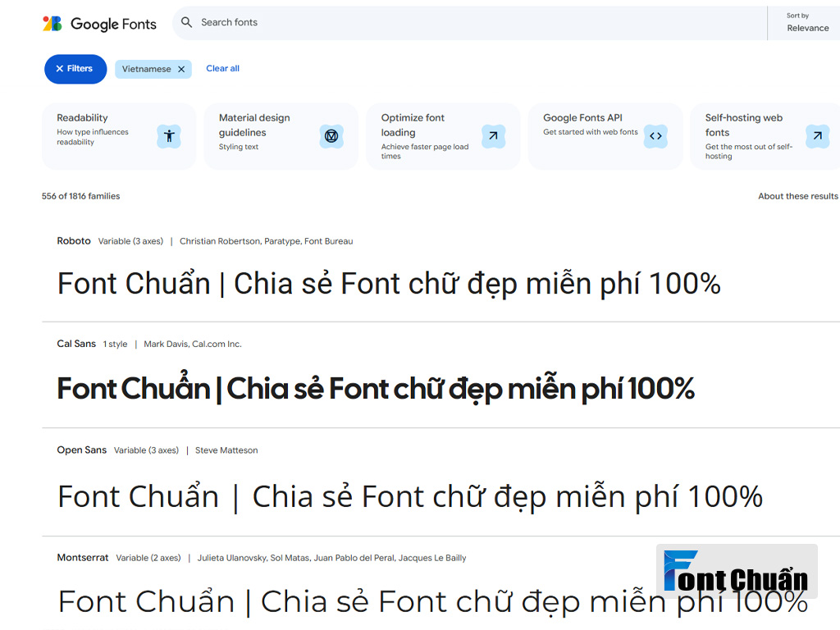Click the search magnifier icon
The width and height of the screenshot is (840, 630).
point(186,22)
